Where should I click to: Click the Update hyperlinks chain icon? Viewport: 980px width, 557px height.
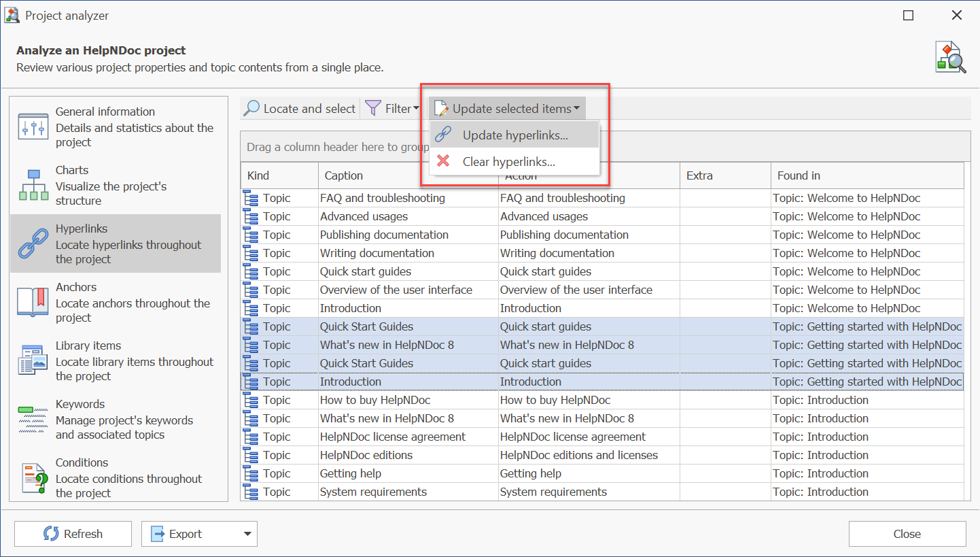coord(444,135)
